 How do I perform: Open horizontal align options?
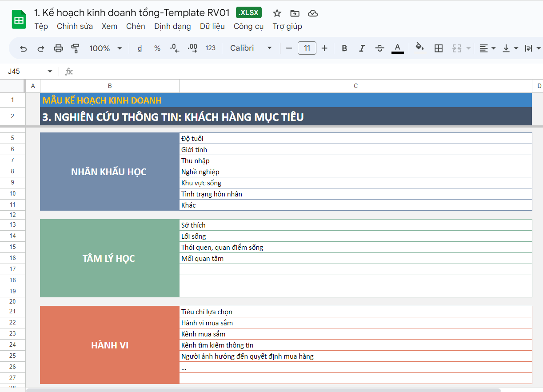click(x=487, y=48)
